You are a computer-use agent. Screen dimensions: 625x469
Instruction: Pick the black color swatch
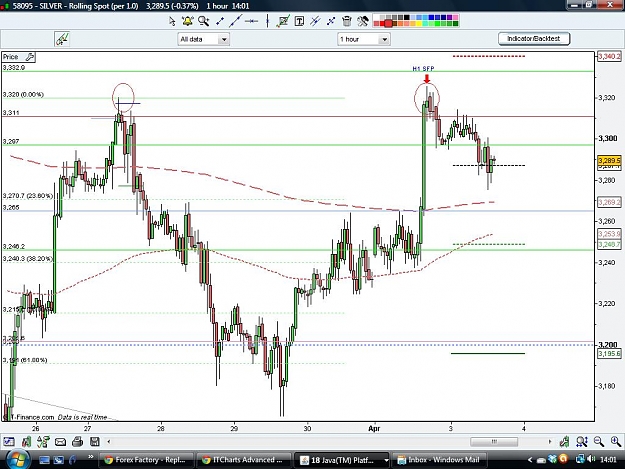(x=407, y=18)
